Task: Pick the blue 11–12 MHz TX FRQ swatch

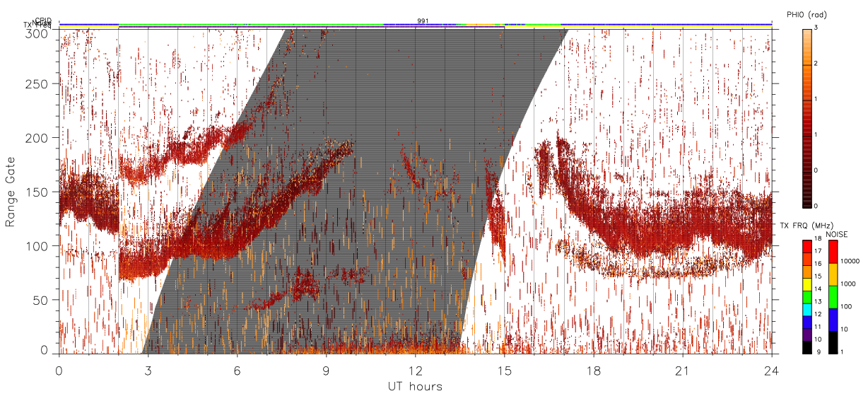Action: [807, 322]
